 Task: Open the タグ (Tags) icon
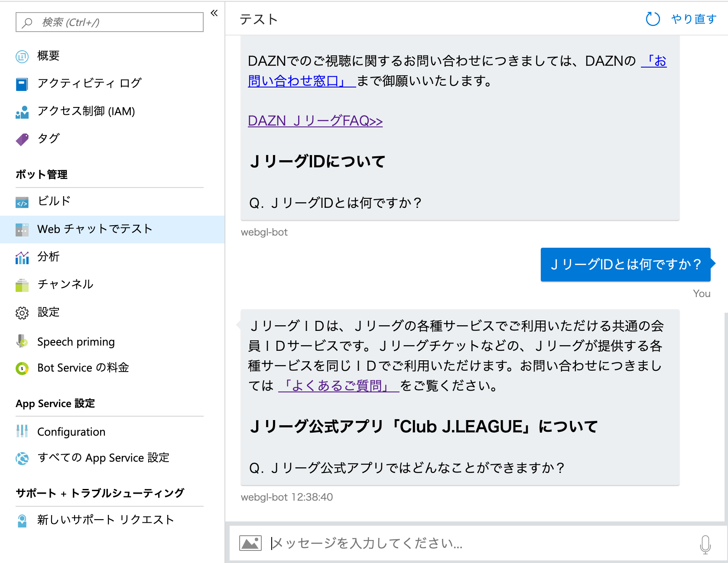click(22, 139)
